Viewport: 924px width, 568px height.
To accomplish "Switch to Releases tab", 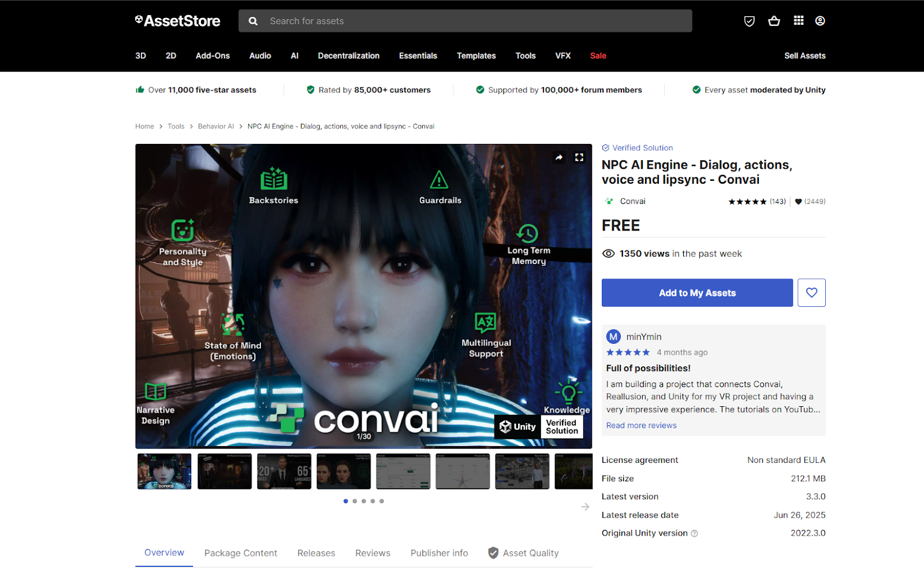I will pos(316,553).
